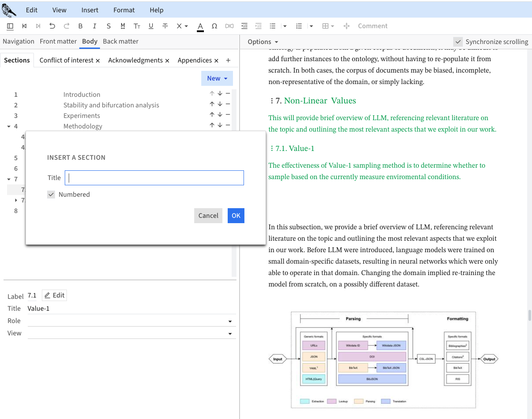
Task: Move the Experiments section down
Action: [220, 115]
